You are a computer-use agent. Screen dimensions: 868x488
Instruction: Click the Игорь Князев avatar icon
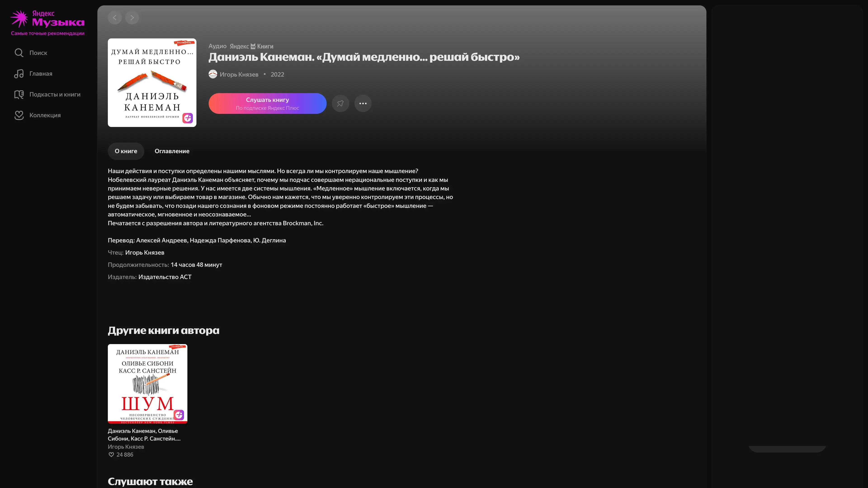coord(213,74)
